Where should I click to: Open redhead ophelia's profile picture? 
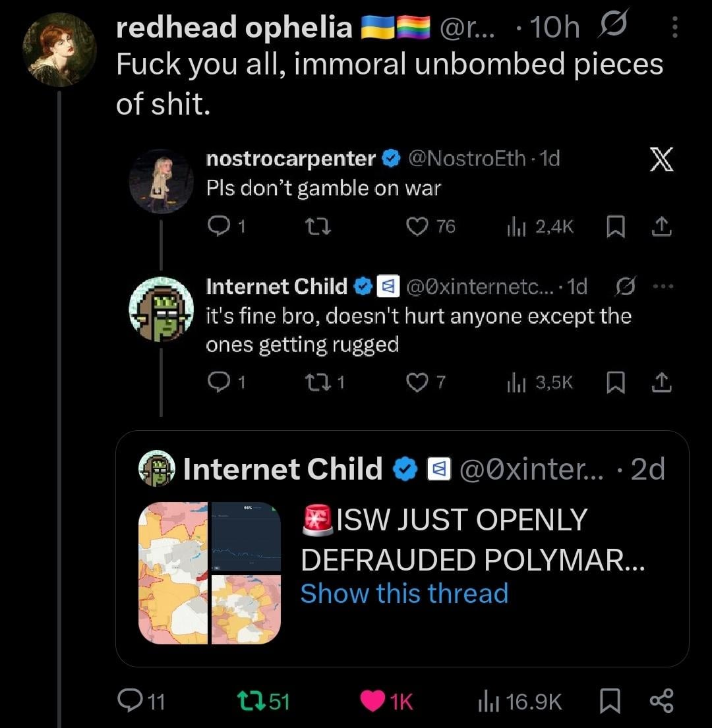tap(59, 49)
